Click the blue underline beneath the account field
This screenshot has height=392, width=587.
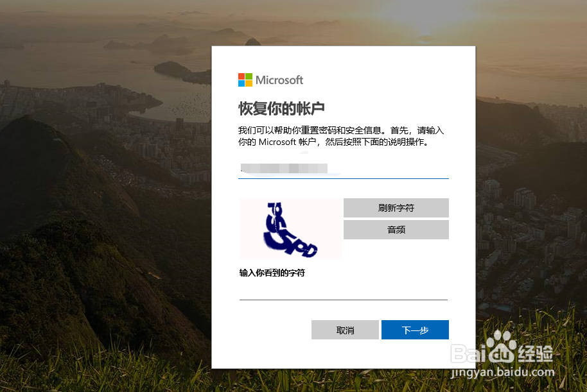(x=344, y=178)
